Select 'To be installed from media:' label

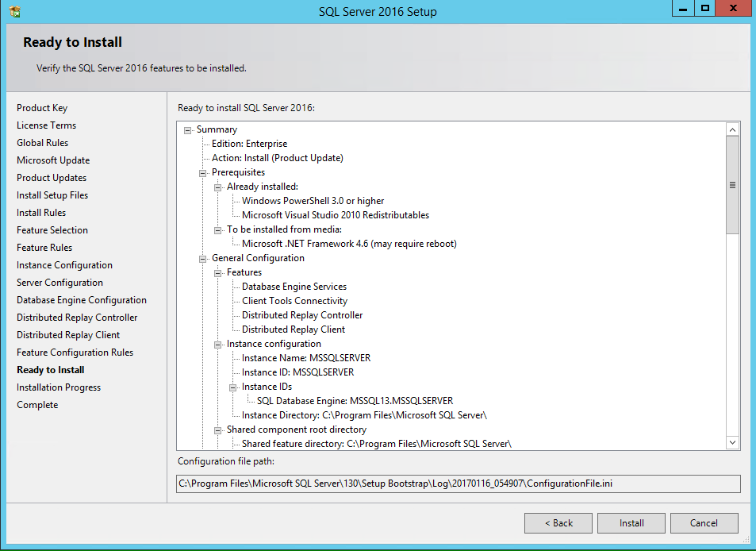coord(284,229)
